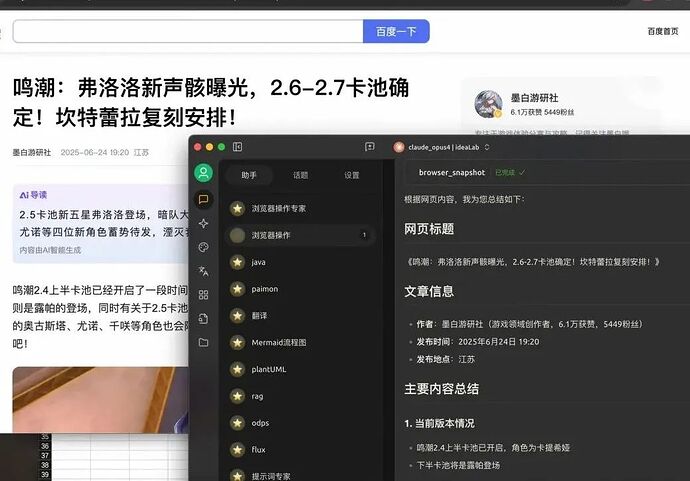This screenshot has width=690, height=481.
Task: Click the 墨白游研社 author avatar
Action: click(488, 104)
